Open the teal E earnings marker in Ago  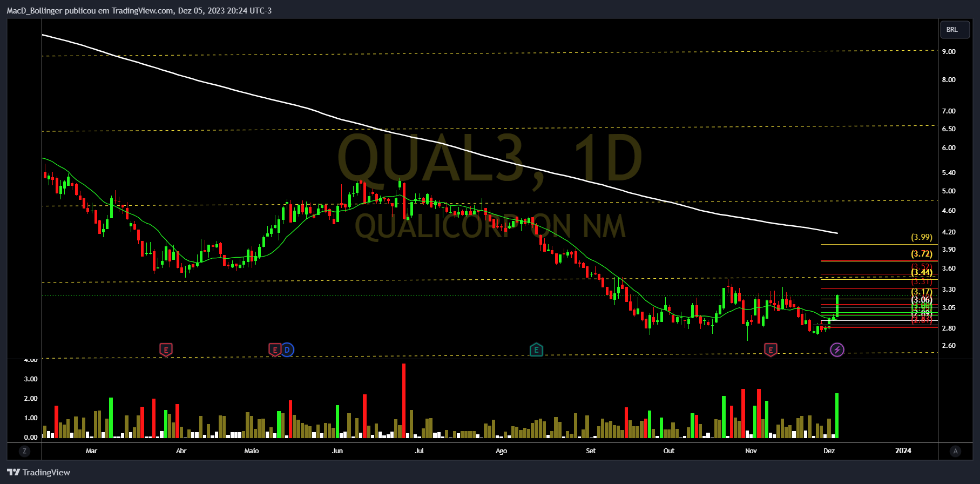point(536,350)
